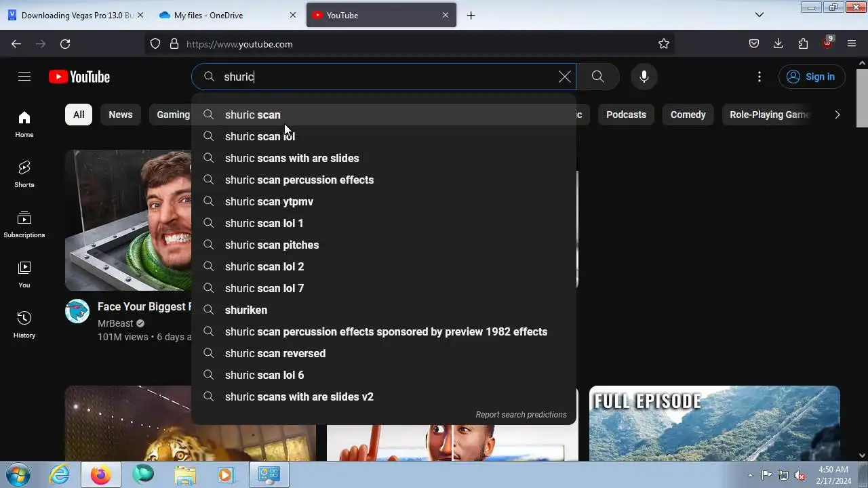Viewport: 868px width, 488px height.
Task: Open the FULL EPISODE video thumbnail
Action: coord(715,423)
